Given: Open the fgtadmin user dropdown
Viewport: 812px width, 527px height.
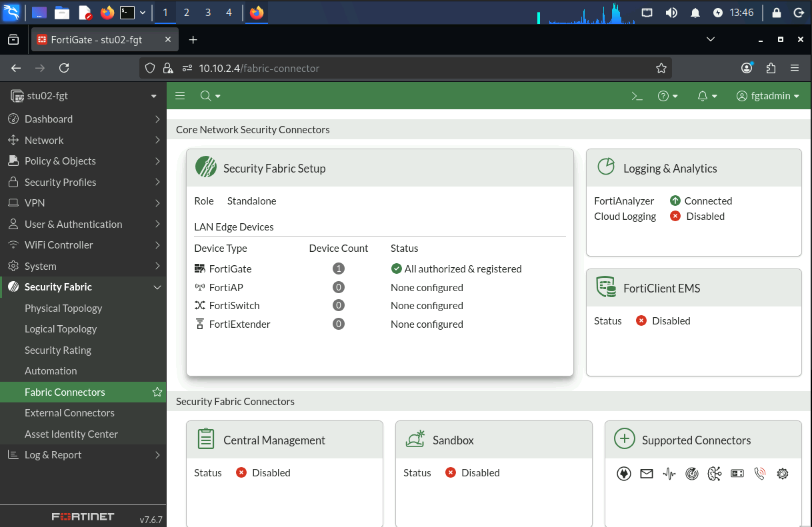Looking at the screenshot, I should tap(768, 96).
